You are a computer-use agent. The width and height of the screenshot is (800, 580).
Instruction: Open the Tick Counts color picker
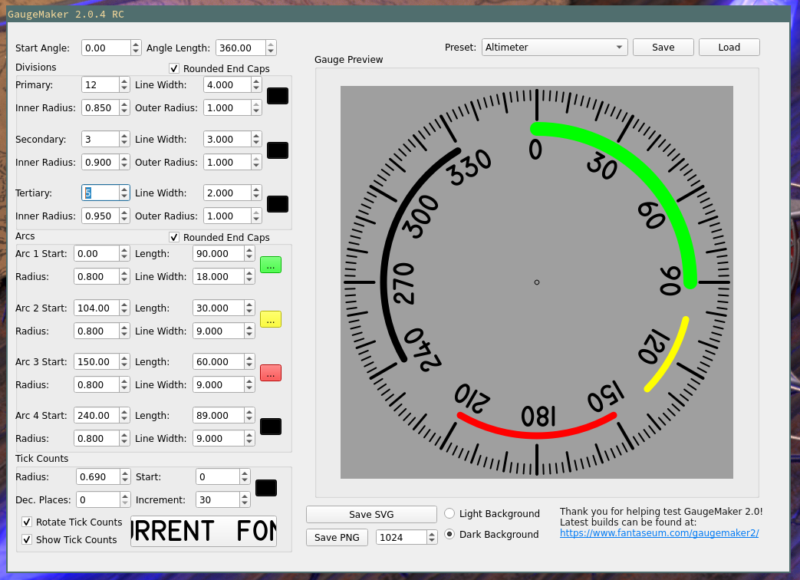[x=264, y=487]
